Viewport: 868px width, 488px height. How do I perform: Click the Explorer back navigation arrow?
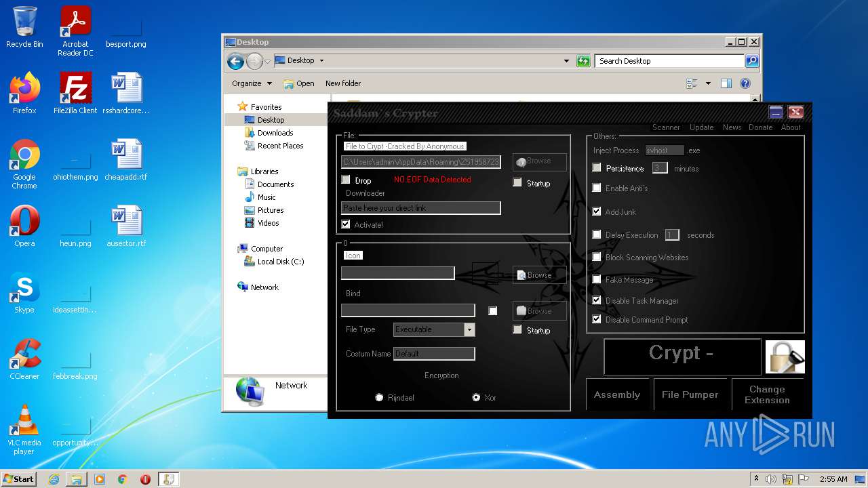coord(235,62)
